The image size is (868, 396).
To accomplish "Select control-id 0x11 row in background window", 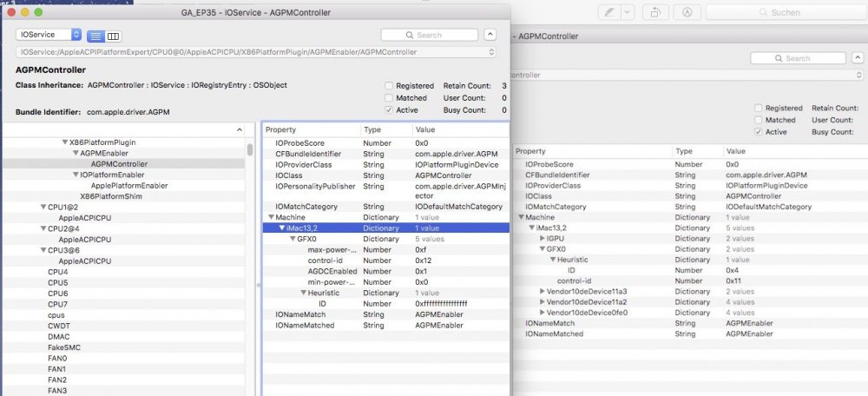I will [690, 280].
